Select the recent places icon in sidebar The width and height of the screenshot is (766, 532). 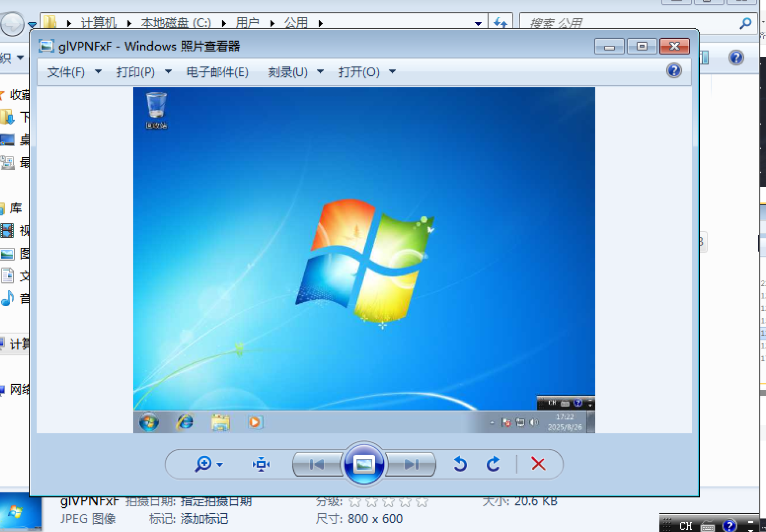pos(7,163)
